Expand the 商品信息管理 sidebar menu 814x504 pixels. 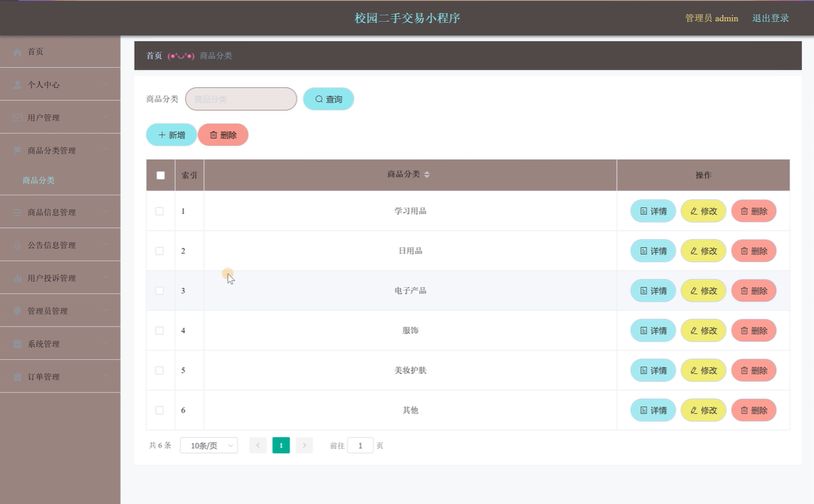[x=60, y=213]
